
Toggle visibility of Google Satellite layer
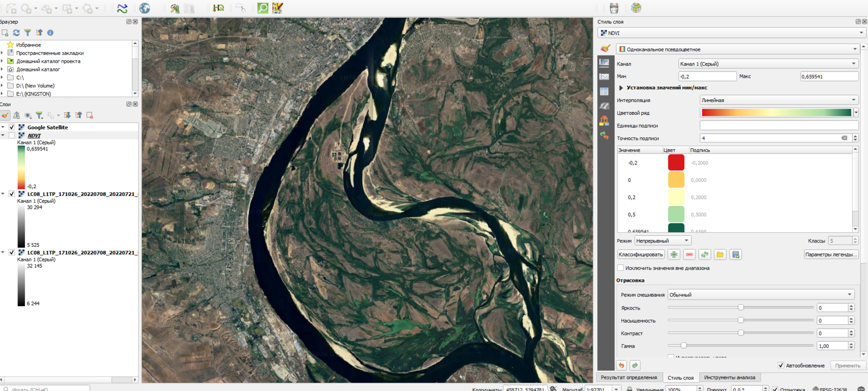tap(12, 127)
